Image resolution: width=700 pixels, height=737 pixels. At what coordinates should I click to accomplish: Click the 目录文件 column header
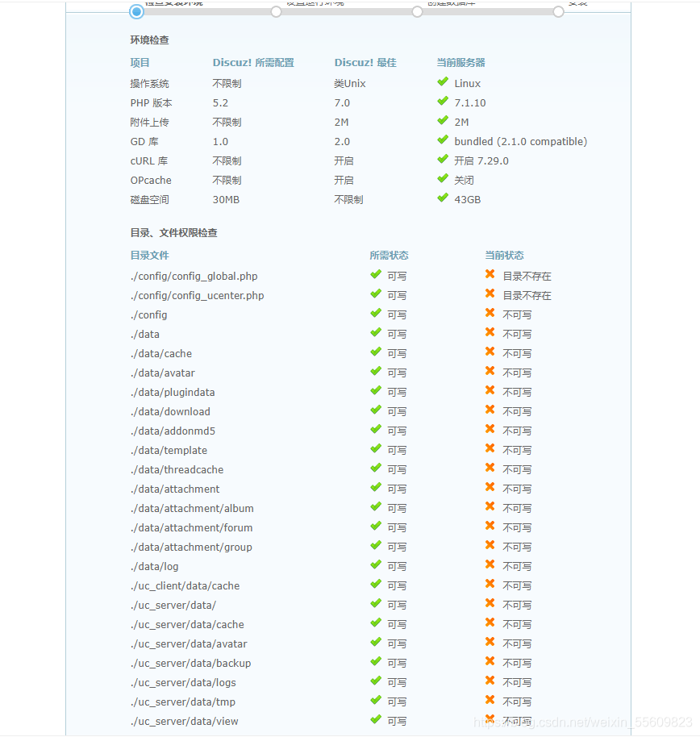pyautogui.click(x=149, y=256)
